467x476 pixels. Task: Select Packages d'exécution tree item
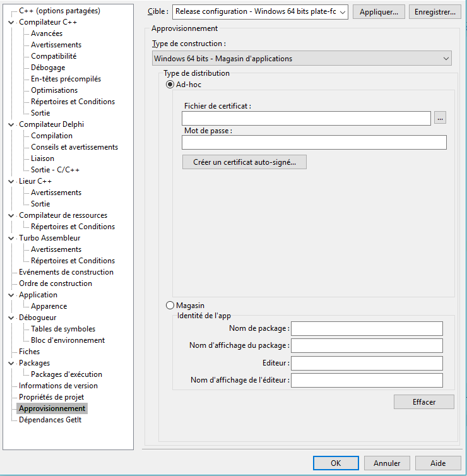click(66, 374)
